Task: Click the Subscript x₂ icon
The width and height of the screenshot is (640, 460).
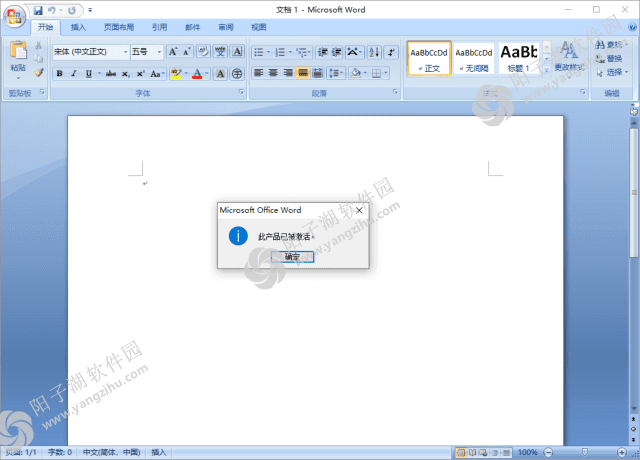Action: pos(126,73)
